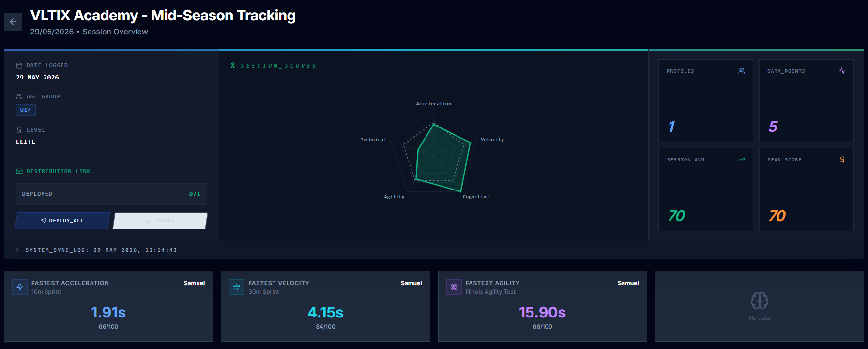
Task: Deploy all with the DEPLOY_ALL button
Action: coord(62,221)
